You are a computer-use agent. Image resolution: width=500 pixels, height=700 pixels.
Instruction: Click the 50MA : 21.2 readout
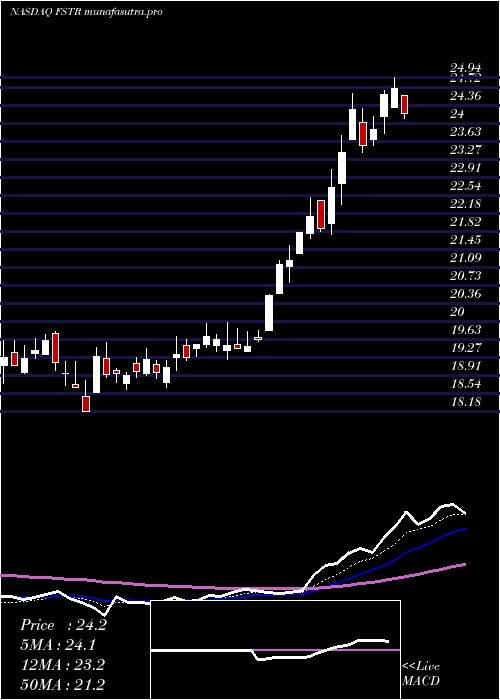coord(63,685)
